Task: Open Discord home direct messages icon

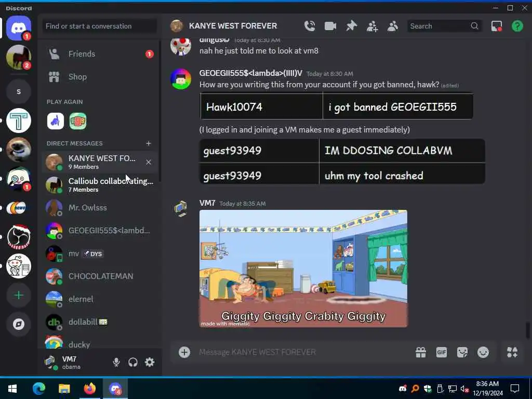Action: tap(19, 28)
